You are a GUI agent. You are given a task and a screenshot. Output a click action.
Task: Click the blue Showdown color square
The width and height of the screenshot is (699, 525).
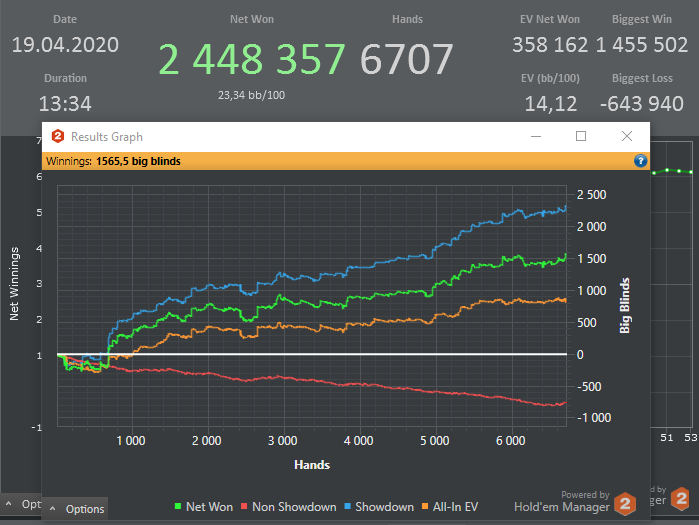(x=347, y=506)
